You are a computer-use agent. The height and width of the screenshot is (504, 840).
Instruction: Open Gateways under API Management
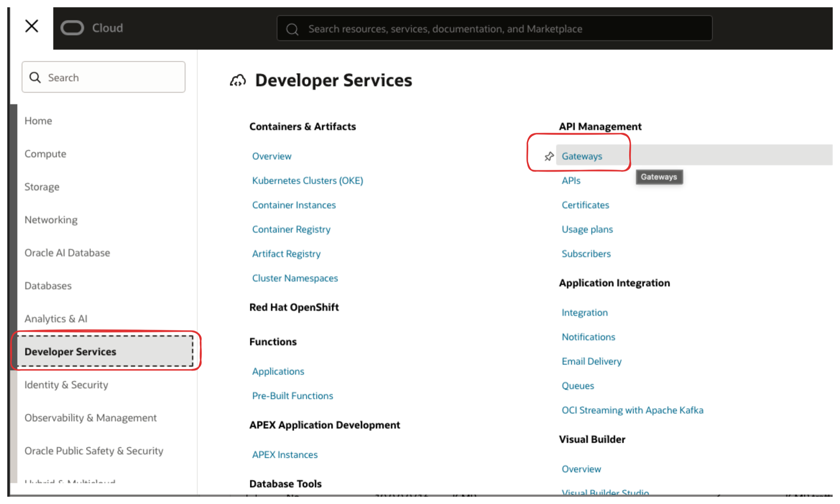tap(582, 156)
